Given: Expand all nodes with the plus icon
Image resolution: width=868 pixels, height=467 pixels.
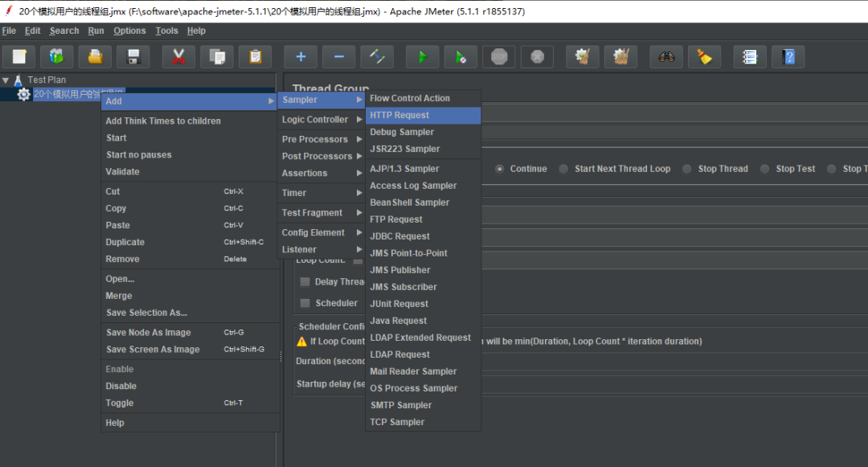Looking at the screenshot, I should pos(301,56).
